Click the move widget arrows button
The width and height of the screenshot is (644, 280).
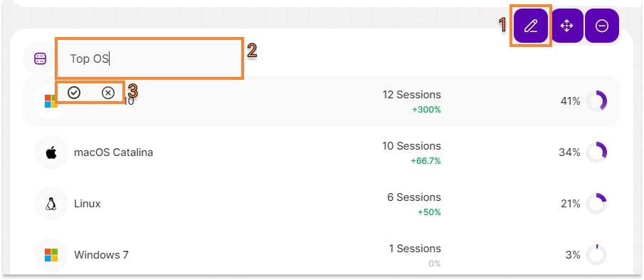[x=566, y=26]
